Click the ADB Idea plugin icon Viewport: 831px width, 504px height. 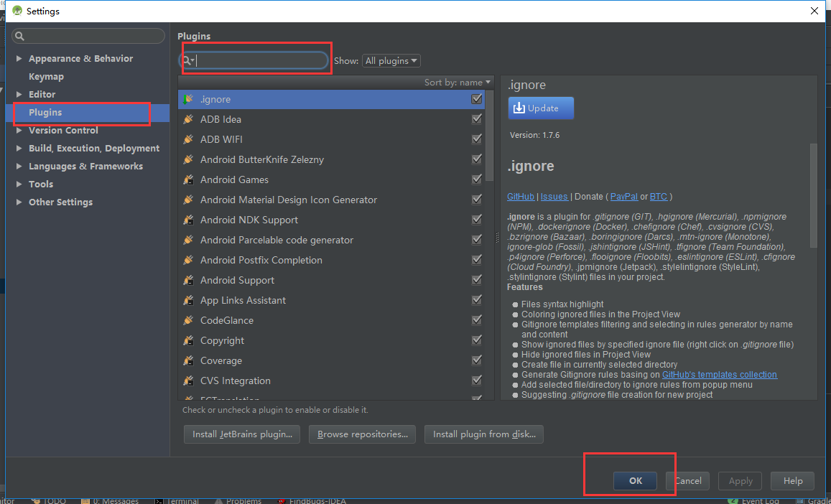(187, 119)
